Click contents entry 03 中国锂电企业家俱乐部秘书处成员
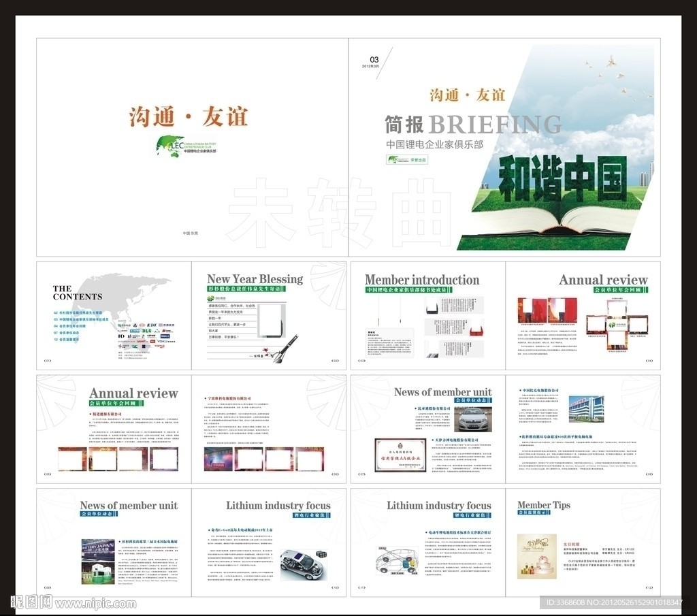The width and height of the screenshot is (697, 616). coord(82,319)
